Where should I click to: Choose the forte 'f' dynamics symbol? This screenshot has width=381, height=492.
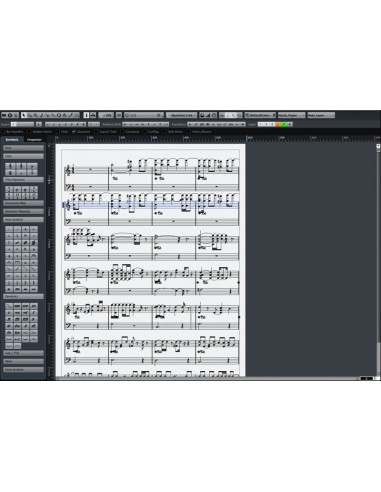click(34, 313)
